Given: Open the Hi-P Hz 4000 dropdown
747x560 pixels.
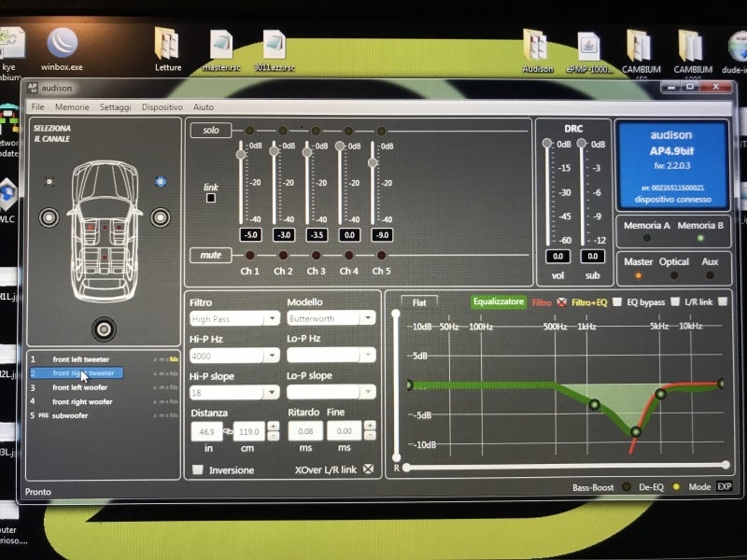Looking at the screenshot, I should click(x=235, y=356).
